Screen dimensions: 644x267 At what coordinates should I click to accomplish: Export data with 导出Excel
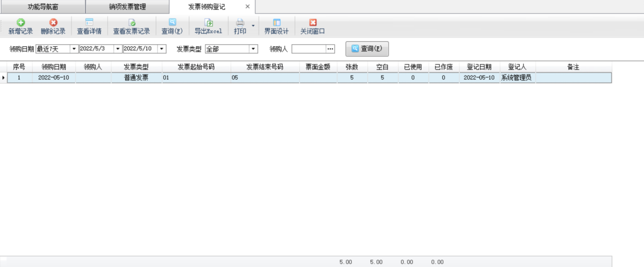click(x=208, y=23)
